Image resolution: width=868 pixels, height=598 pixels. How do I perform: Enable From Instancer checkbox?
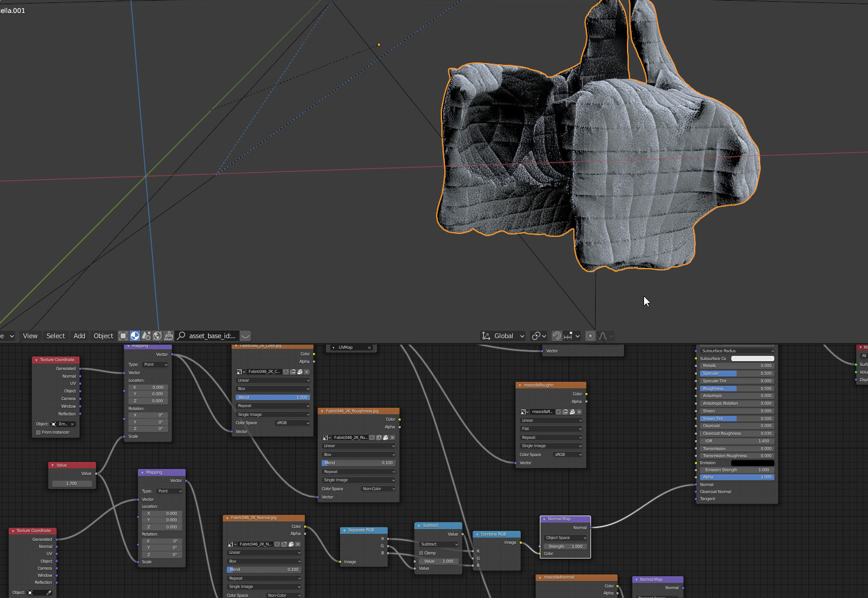tap(38, 432)
